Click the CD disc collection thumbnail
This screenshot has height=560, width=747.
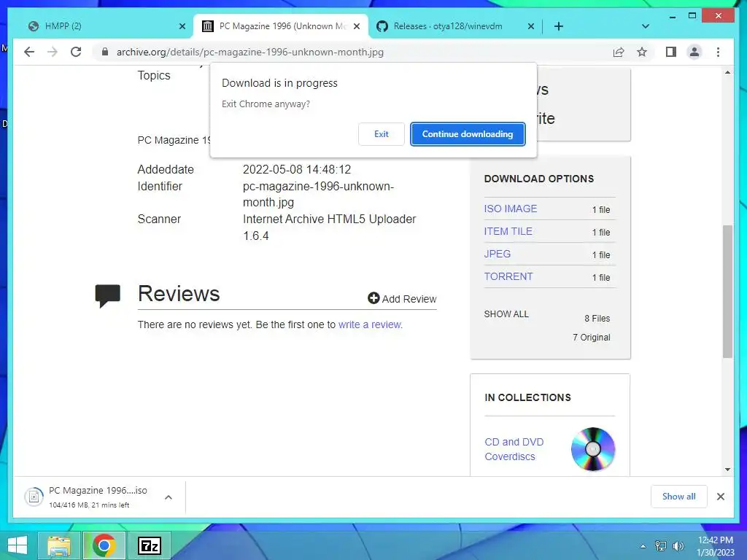[592, 449]
